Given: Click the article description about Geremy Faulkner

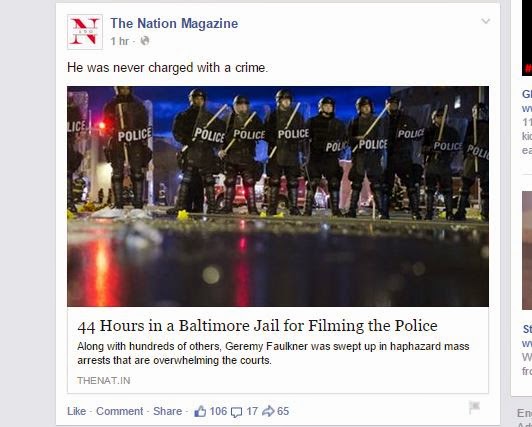Looking at the screenshot, I should (273, 353).
